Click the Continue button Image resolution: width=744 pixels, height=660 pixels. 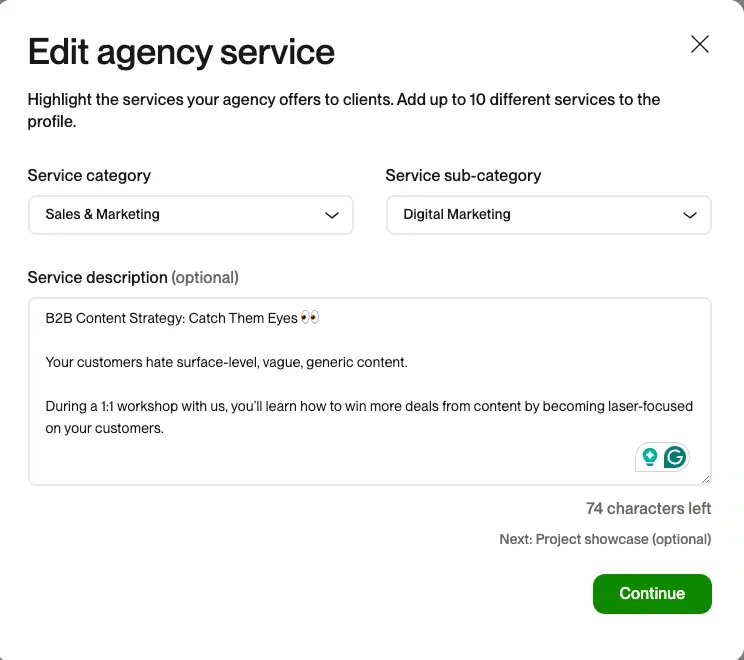pos(652,594)
